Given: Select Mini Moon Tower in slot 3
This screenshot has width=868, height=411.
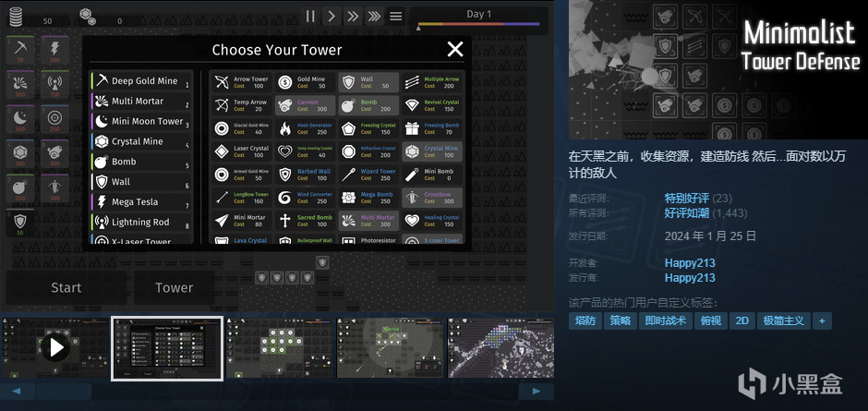Looking at the screenshot, I should (x=141, y=121).
